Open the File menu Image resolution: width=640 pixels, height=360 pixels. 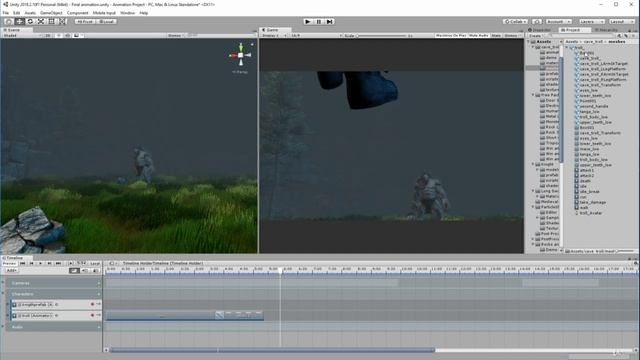pyautogui.click(x=6, y=13)
